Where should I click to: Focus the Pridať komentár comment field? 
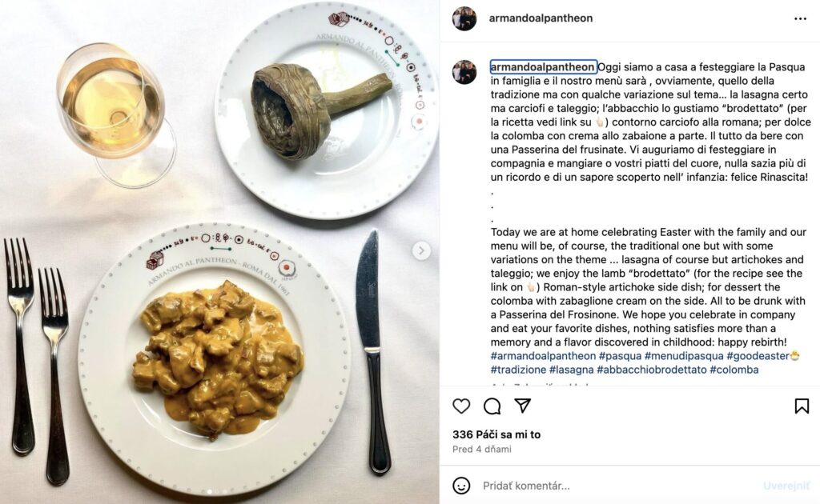tap(617, 486)
